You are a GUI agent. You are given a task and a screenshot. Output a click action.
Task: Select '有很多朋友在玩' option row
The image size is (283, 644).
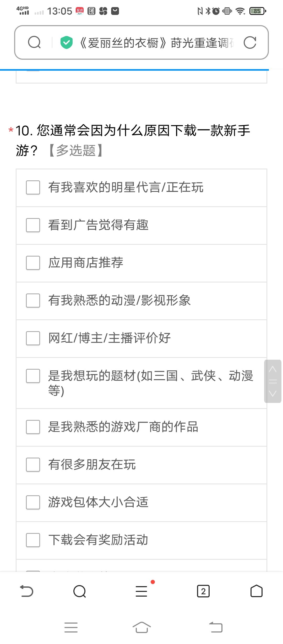click(141, 465)
